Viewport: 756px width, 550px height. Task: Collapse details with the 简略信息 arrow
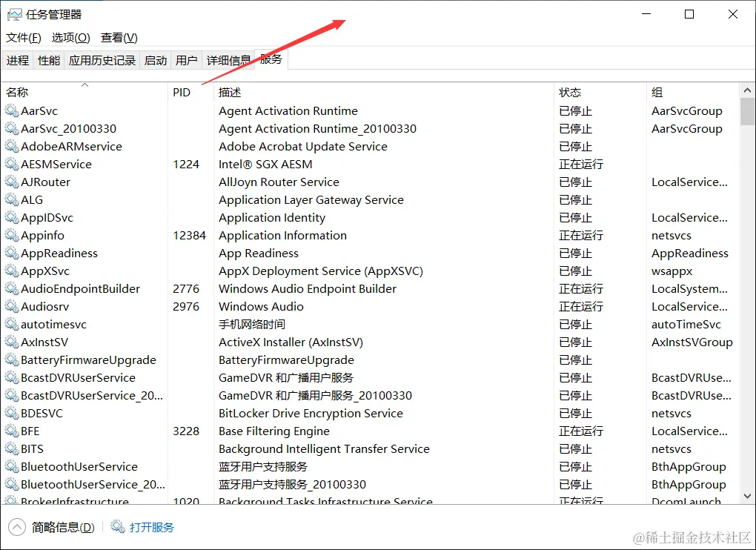tap(17, 527)
